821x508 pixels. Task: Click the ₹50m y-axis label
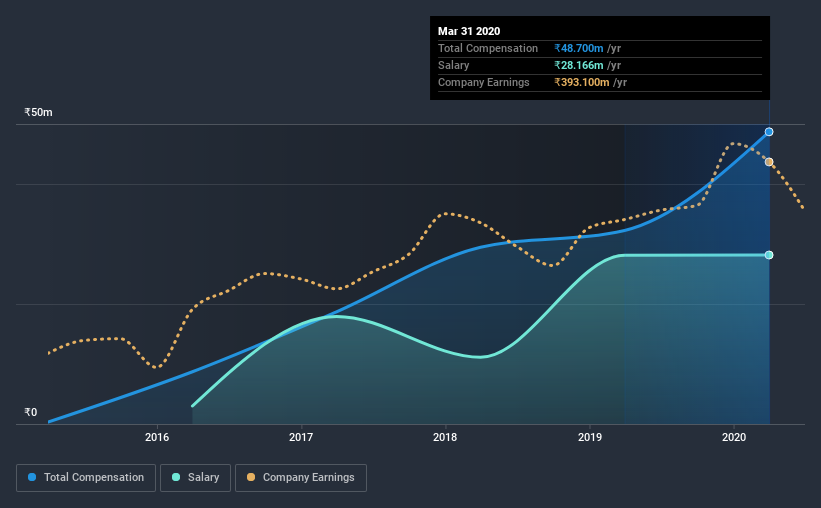38,112
